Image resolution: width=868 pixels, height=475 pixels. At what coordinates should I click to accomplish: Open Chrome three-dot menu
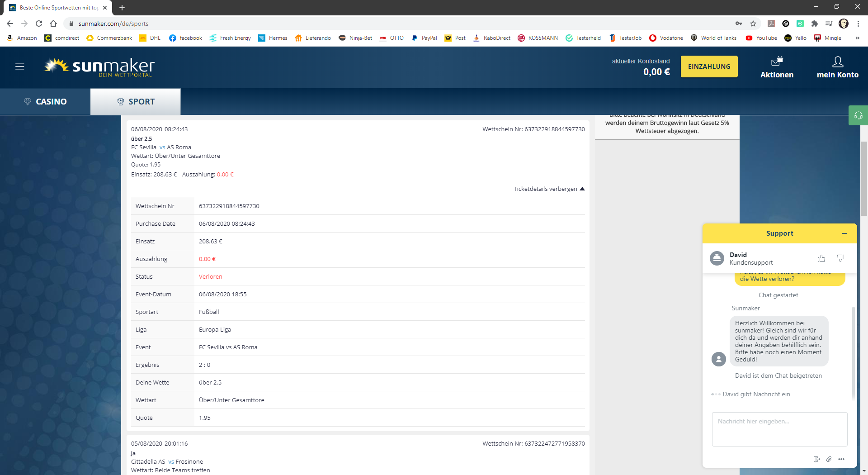[858, 24]
